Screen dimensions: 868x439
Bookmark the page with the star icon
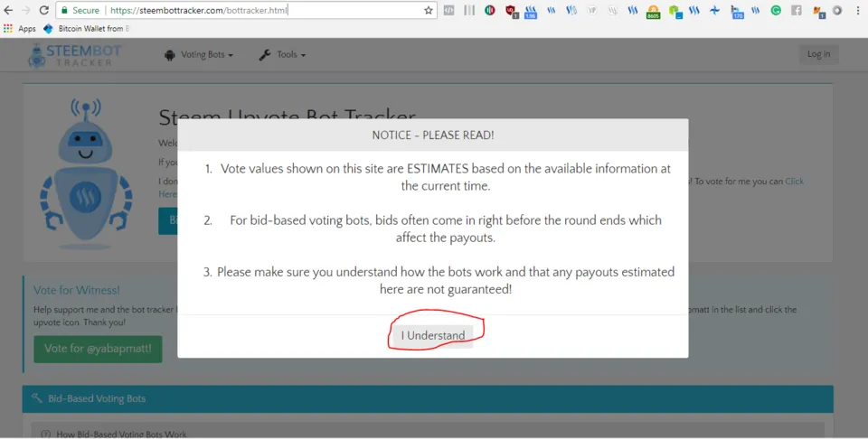click(x=428, y=10)
